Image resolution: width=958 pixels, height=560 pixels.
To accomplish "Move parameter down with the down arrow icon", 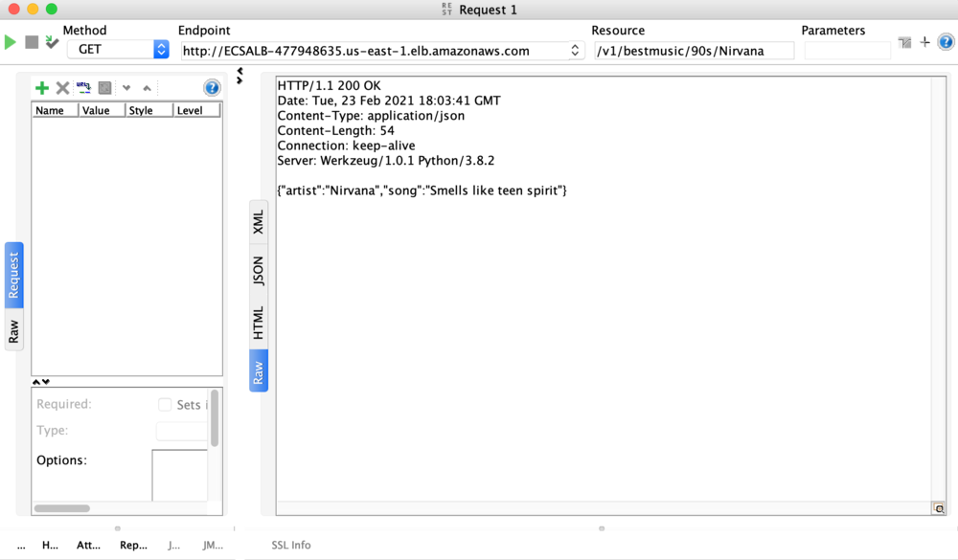I will [x=125, y=87].
